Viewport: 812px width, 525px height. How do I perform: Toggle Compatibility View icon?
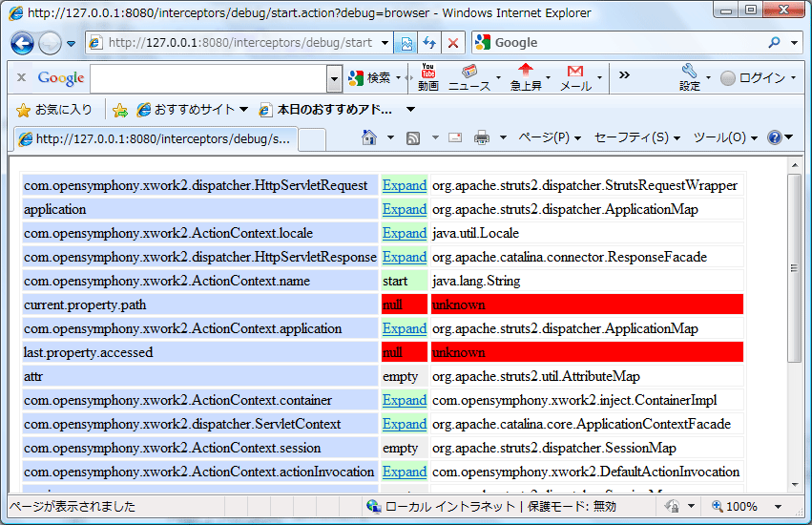(406, 43)
